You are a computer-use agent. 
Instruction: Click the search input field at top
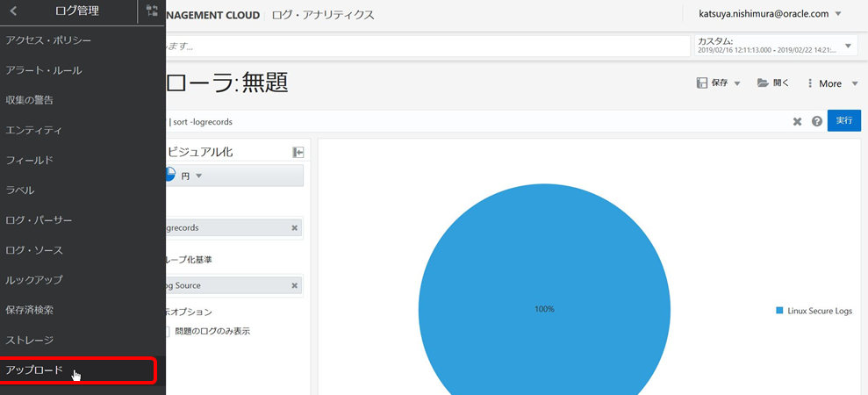[428, 46]
